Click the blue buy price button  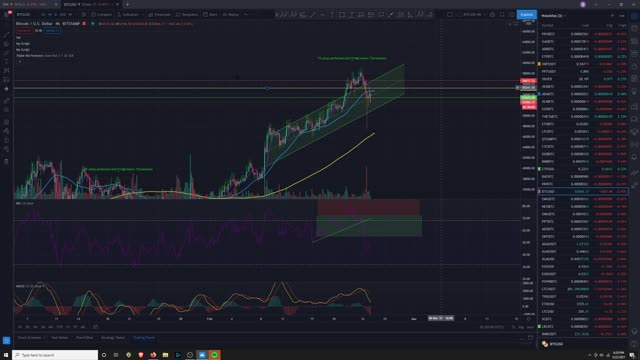[x=52, y=31]
